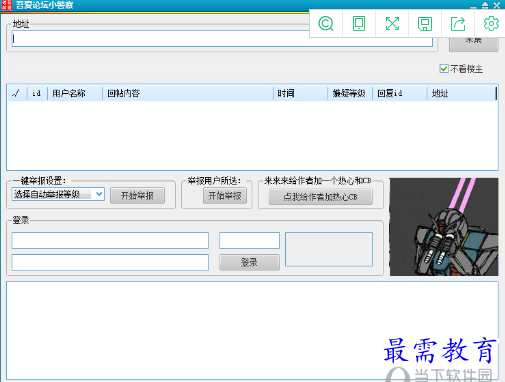Click the 回帖内容 column header
Viewport: 505px width, 382px height.
(x=188, y=93)
